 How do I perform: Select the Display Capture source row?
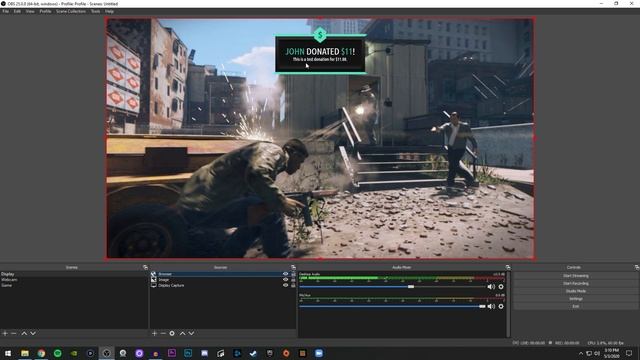click(x=223, y=285)
